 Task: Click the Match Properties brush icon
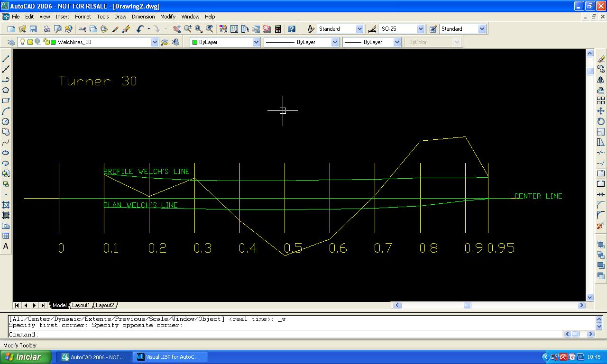115,29
